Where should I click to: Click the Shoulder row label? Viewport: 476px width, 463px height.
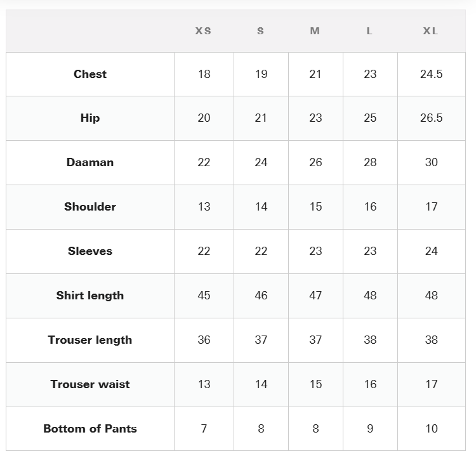[90, 207]
